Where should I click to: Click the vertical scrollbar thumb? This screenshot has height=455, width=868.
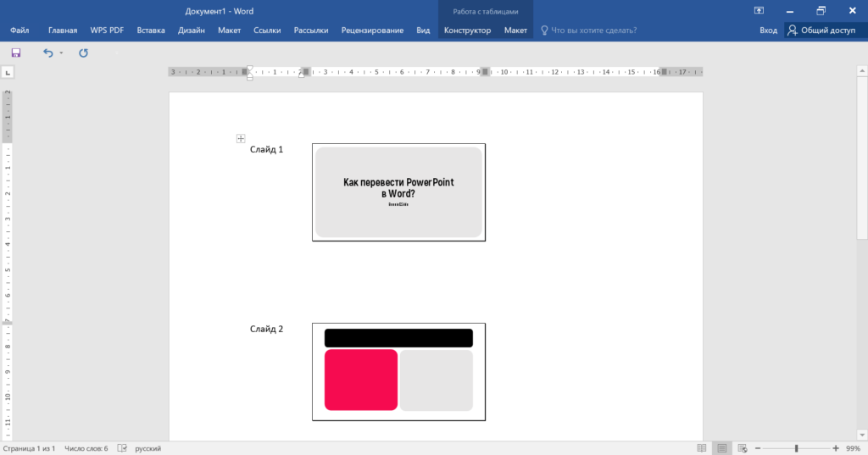click(862, 158)
